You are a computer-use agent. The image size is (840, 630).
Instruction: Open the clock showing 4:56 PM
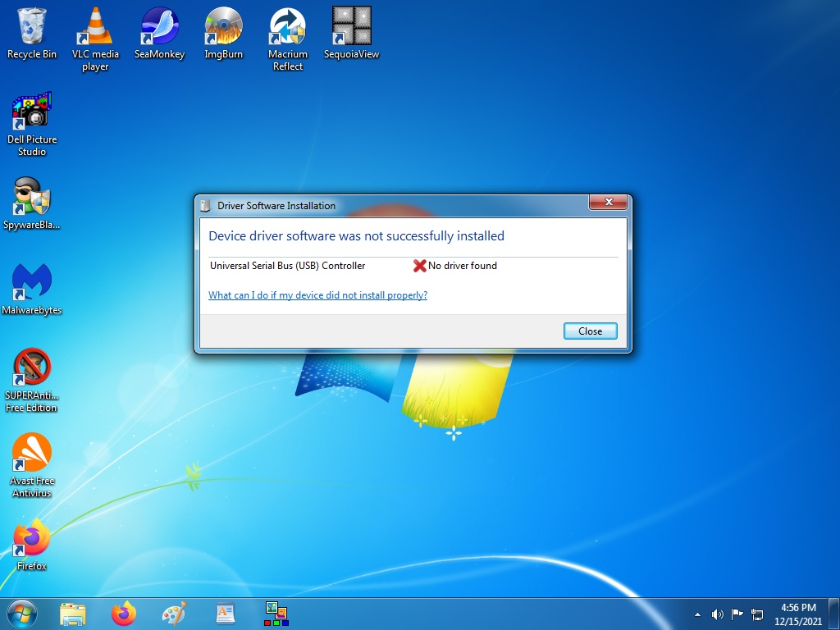pos(798,614)
